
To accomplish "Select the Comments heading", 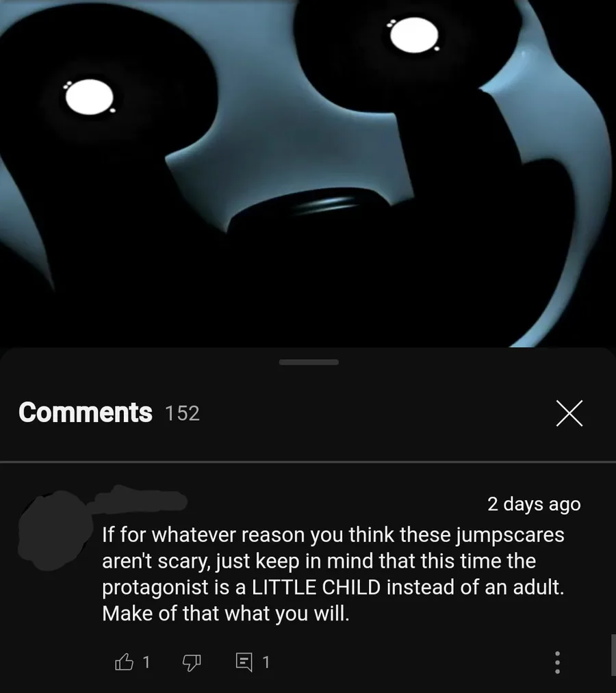I will (x=86, y=413).
